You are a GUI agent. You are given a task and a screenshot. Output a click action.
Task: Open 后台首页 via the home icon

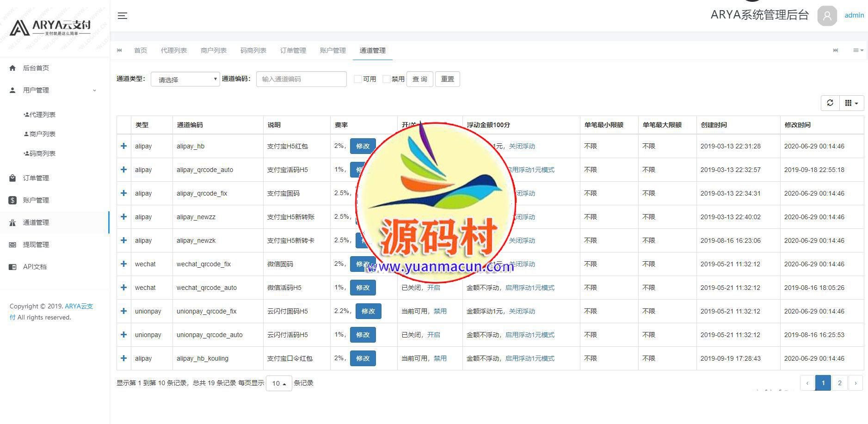point(13,68)
